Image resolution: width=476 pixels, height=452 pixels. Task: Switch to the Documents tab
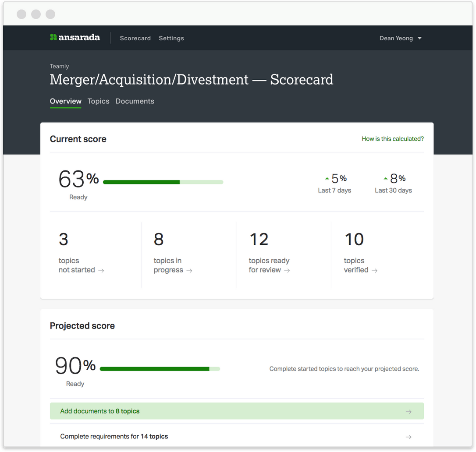click(x=135, y=101)
